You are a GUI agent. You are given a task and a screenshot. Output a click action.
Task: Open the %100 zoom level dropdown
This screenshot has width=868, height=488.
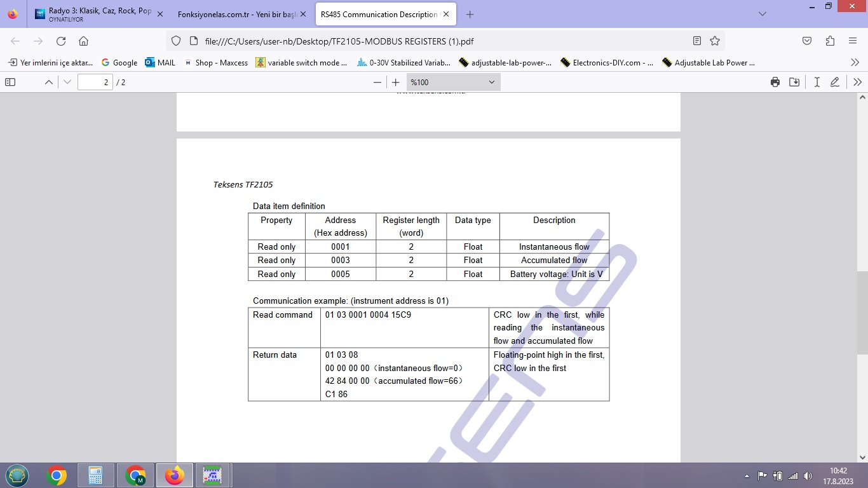pos(452,82)
